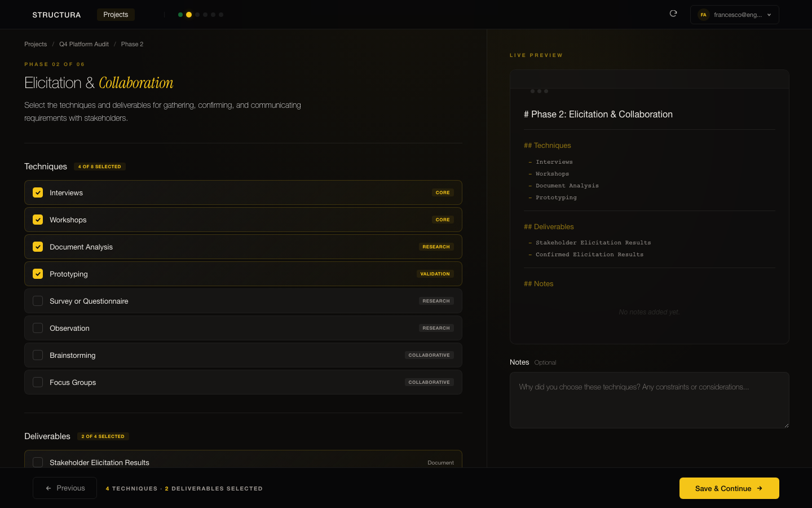Click the FA avatar badge

pos(704,15)
